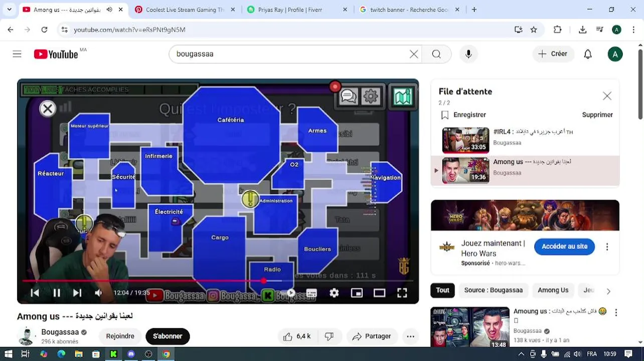644x361 pixels.
Task: Go back in browser history
Action: pyautogui.click(x=11, y=30)
